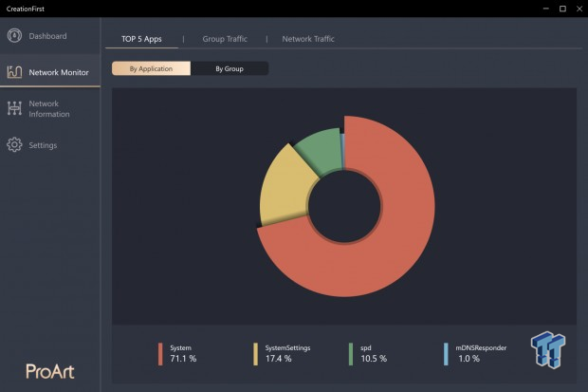Click the spd legend label
This screenshot has width=588, height=392.
pos(366,348)
